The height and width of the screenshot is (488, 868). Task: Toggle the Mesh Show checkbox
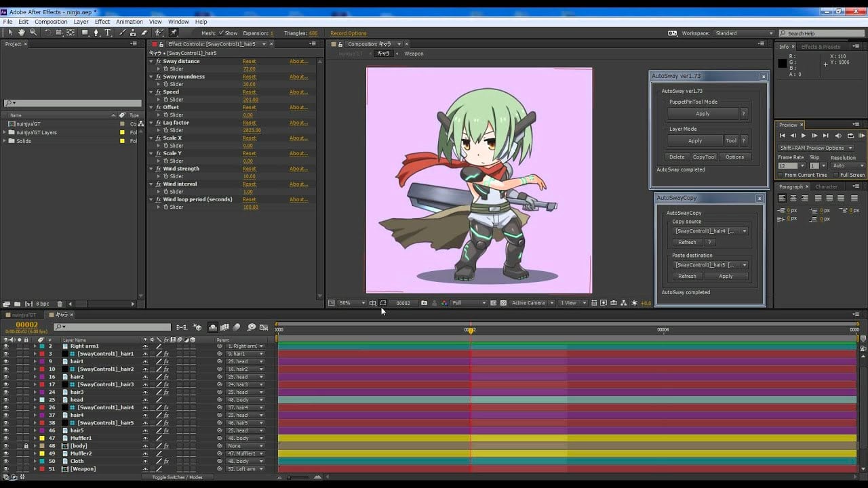pos(221,33)
